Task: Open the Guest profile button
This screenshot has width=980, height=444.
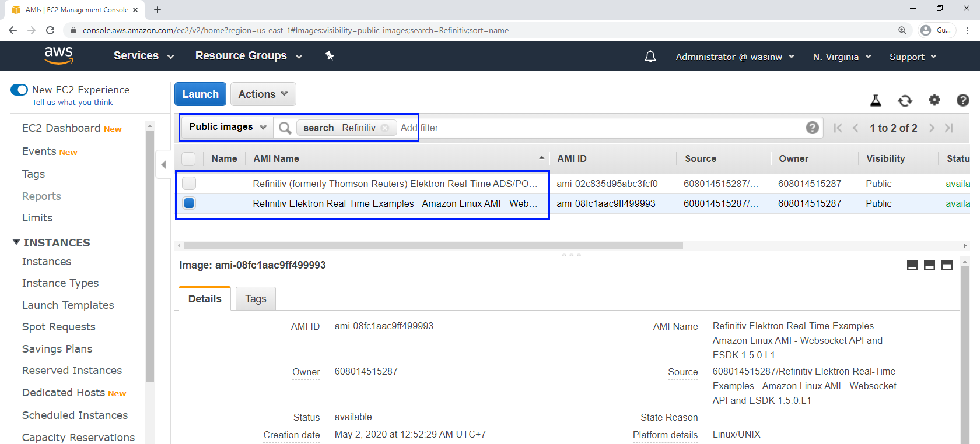Action: click(937, 30)
